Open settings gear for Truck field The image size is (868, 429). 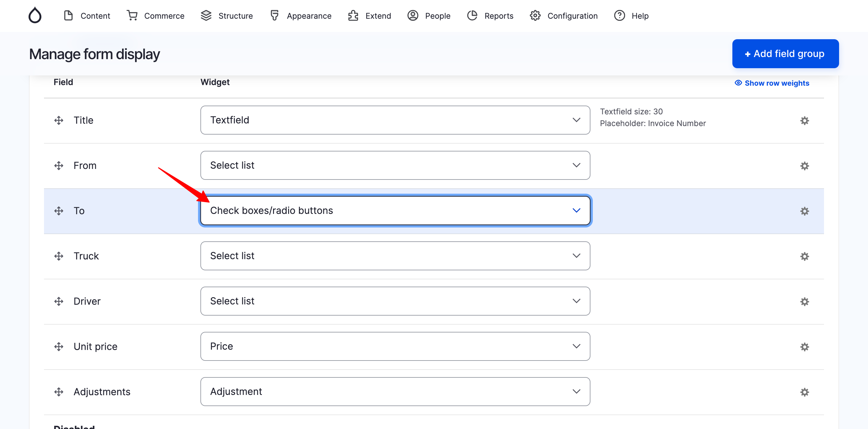pyautogui.click(x=804, y=256)
